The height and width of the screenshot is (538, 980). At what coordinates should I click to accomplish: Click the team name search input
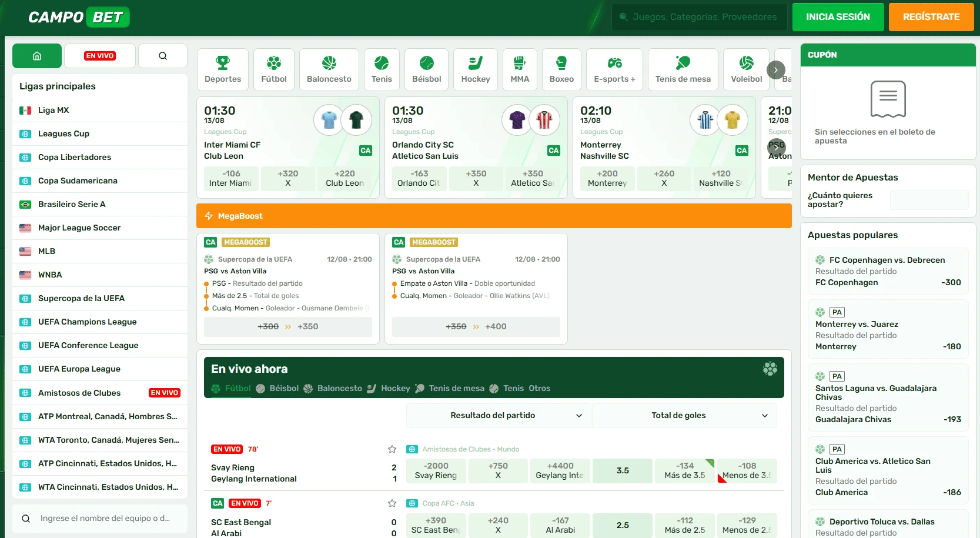100,519
